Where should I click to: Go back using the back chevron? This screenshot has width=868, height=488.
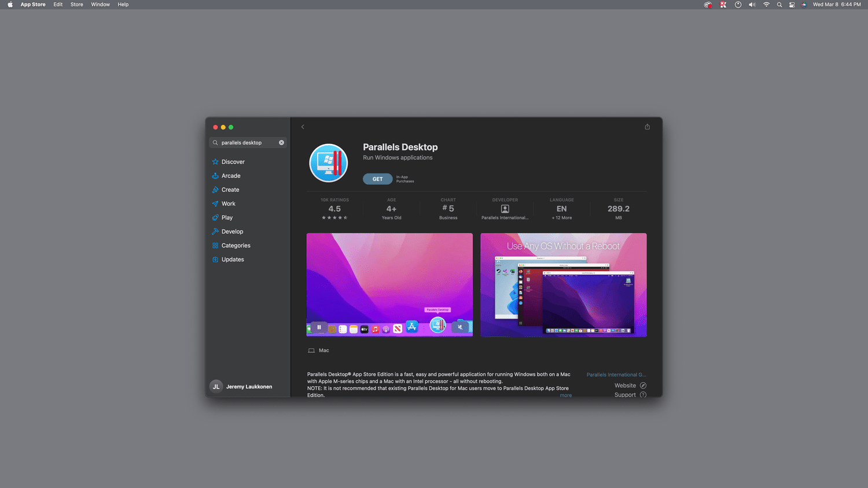[303, 127]
